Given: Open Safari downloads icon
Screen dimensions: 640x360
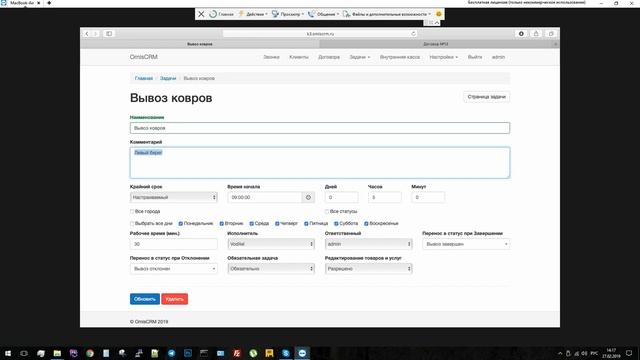Looking at the screenshot, I should [521, 34].
